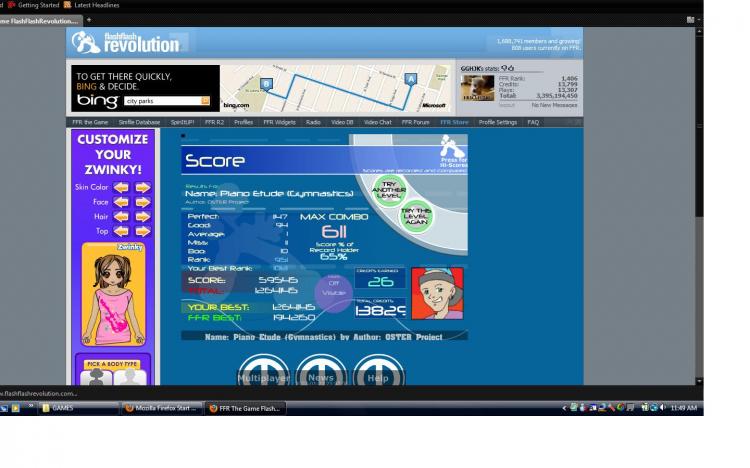Image resolution: width=750 pixels, height=468 pixels.
Task: Click Top right arrow
Action: [143, 232]
